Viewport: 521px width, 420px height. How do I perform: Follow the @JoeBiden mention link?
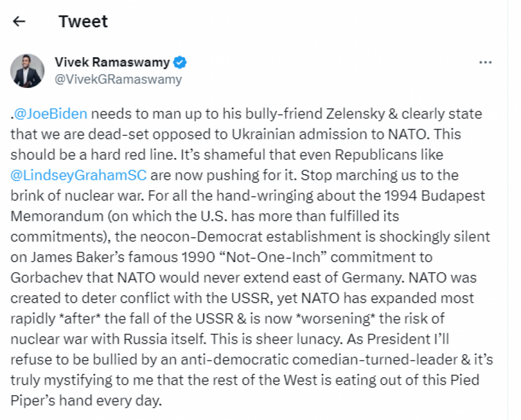tap(51, 114)
